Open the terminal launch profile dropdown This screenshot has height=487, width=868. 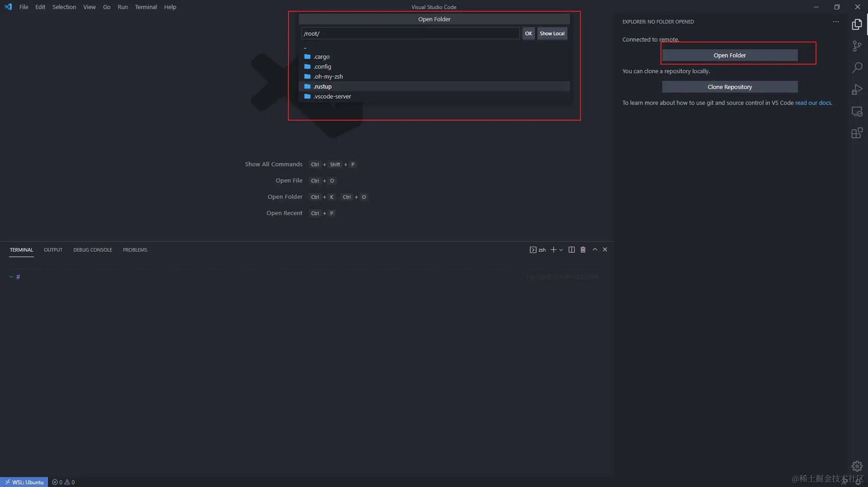click(561, 250)
